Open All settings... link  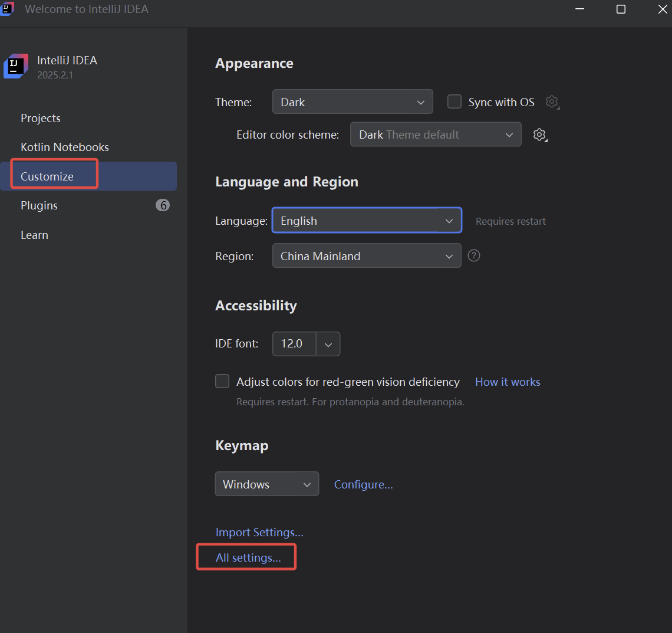(x=248, y=557)
